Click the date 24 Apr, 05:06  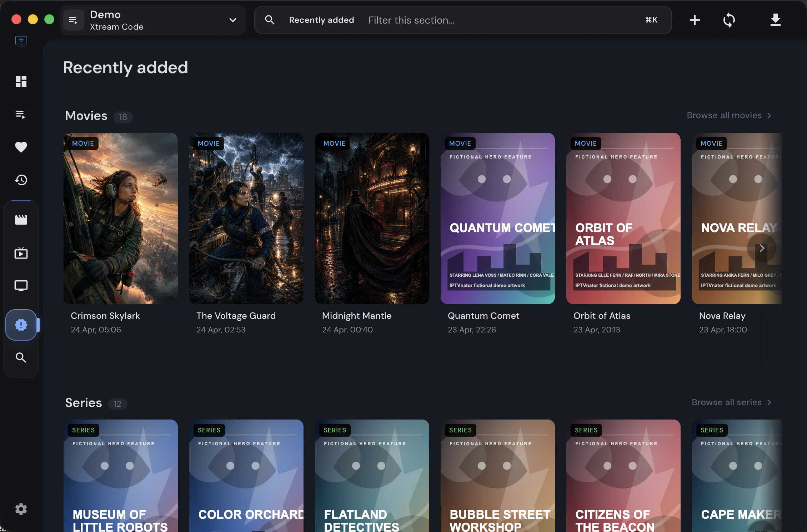tap(96, 330)
